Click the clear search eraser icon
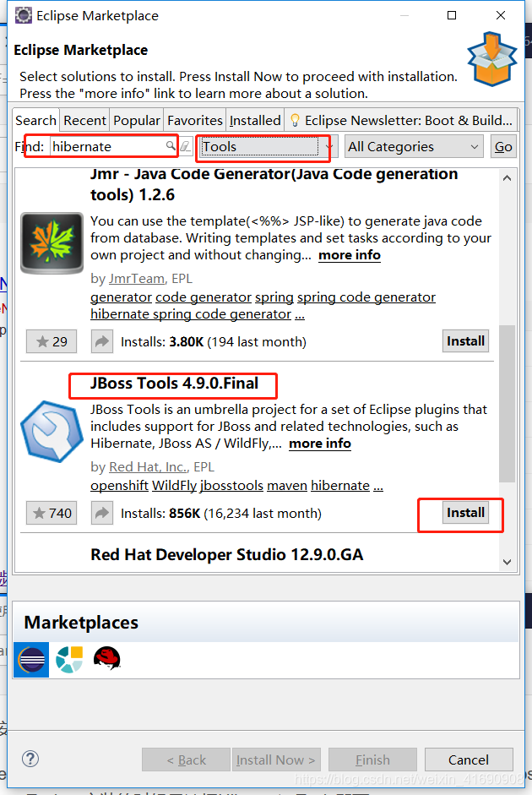The image size is (532, 795). (186, 146)
